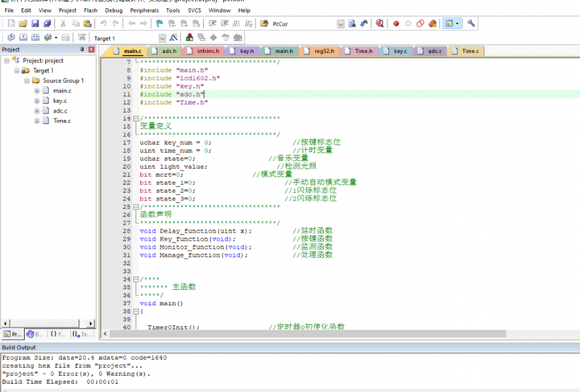The width and height of the screenshot is (580, 392).
Task: Collapse the Source Group 1 node
Action: pyautogui.click(x=27, y=80)
